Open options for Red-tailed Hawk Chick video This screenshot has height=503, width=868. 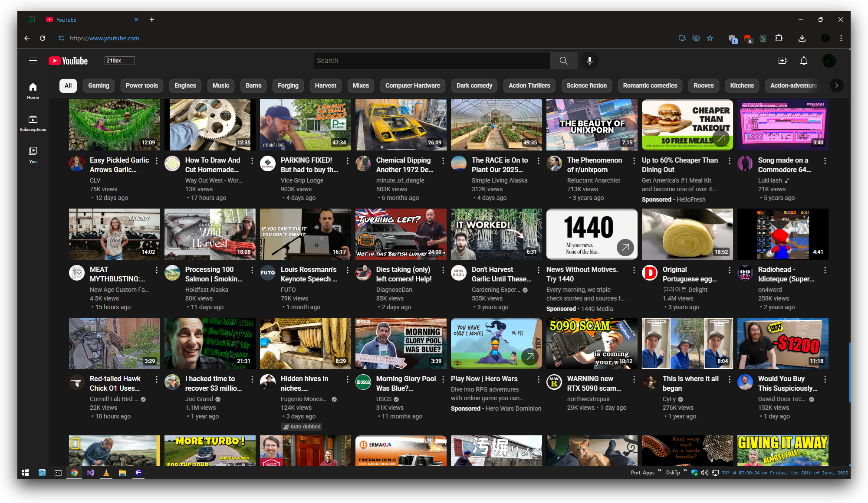[157, 379]
